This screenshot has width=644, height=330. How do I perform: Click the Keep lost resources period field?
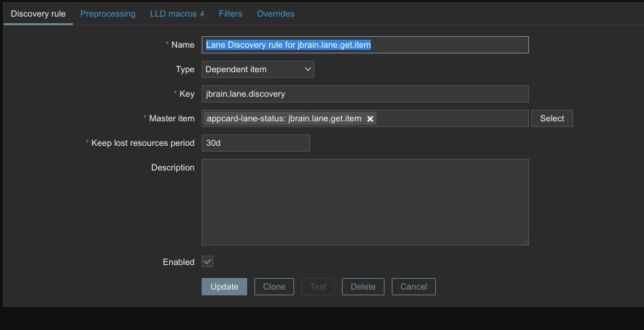pyautogui.click(x=255, y=143)
